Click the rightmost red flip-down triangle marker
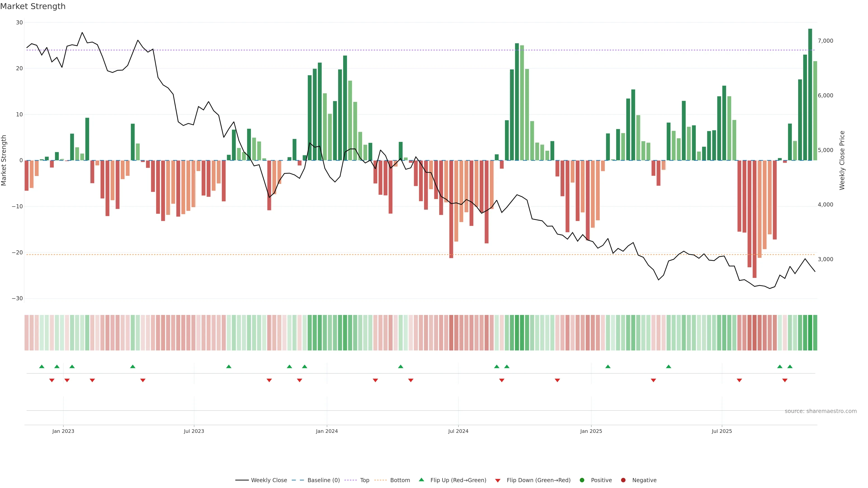 click(x=785, y=380)
